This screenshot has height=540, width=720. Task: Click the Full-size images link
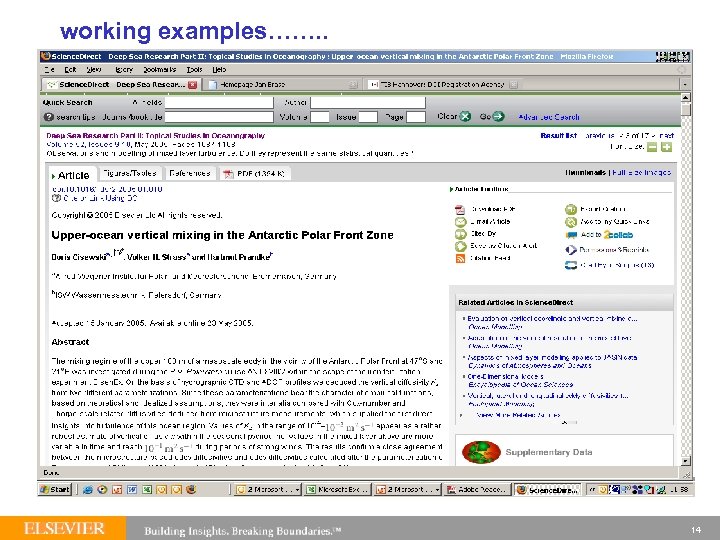click(641, 173)
